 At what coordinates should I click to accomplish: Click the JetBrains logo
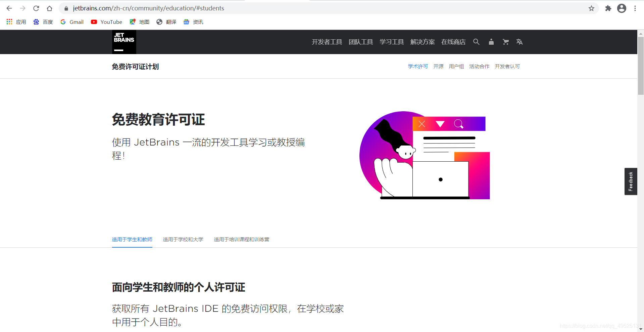pyautogui.click(x=124, y=42)
